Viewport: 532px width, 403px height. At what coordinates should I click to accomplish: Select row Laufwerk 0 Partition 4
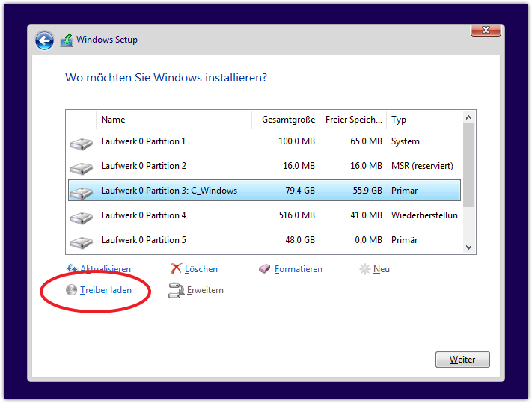click(x=264, y=215)
